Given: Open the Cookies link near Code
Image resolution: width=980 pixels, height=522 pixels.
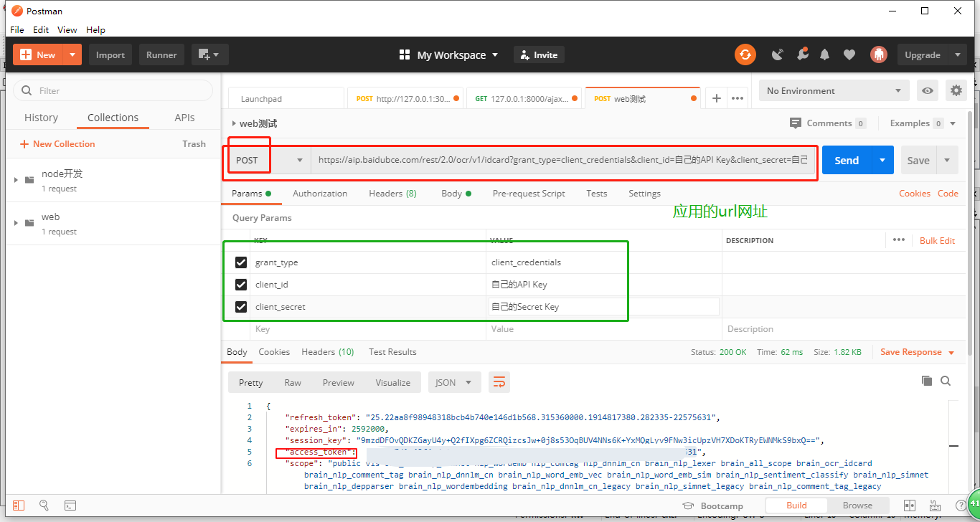Looking at the screenshot, I should pos(915,194).
